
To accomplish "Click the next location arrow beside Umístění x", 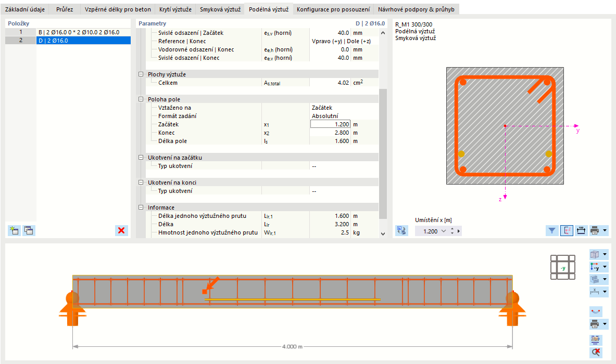I will pos(458,231).
